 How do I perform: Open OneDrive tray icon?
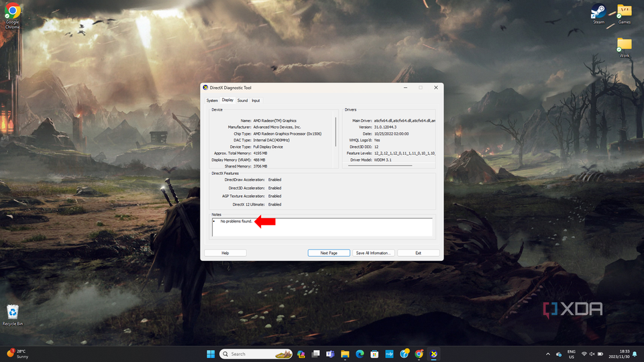[559, 354]
